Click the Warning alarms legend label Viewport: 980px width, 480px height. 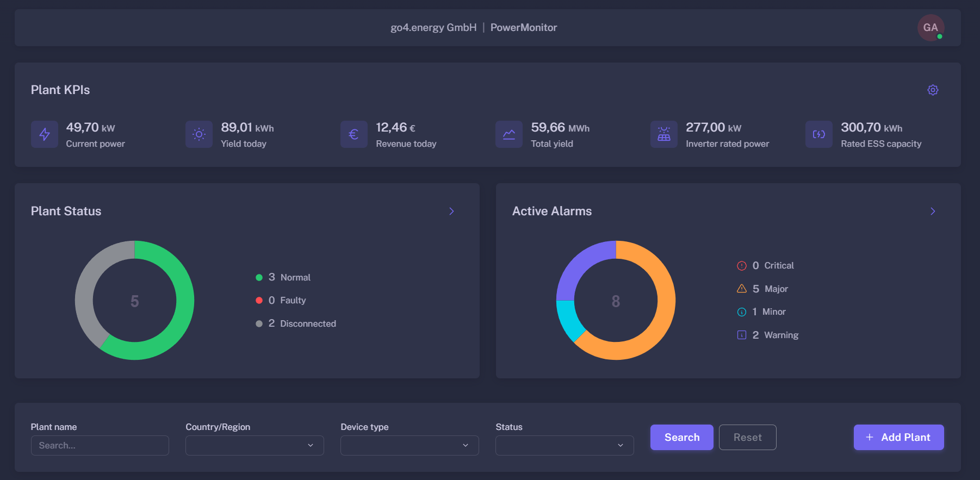[x=781, y=335]
